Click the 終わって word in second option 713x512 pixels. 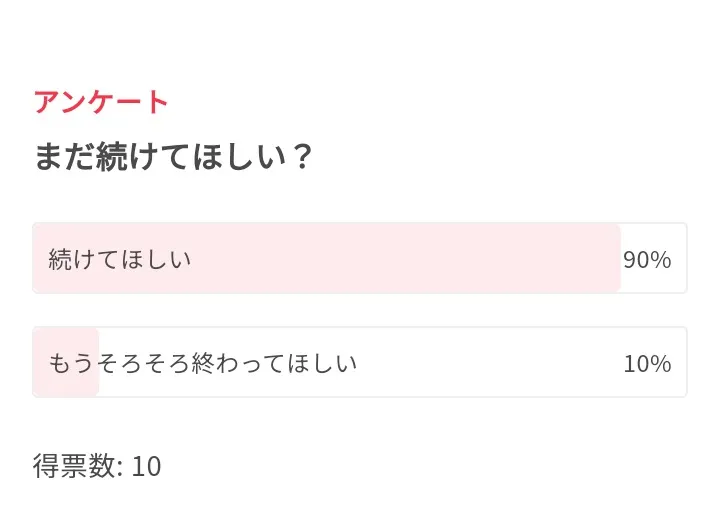pos(238,363)
